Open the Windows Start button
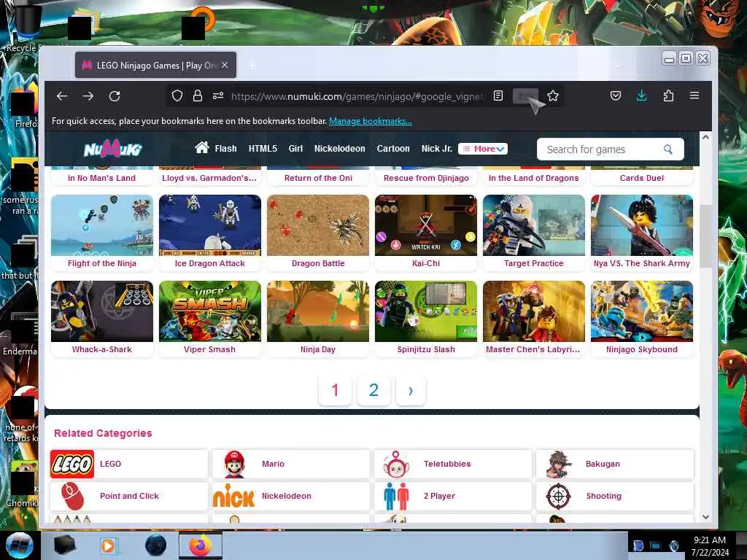 click(x=20, y=545)
